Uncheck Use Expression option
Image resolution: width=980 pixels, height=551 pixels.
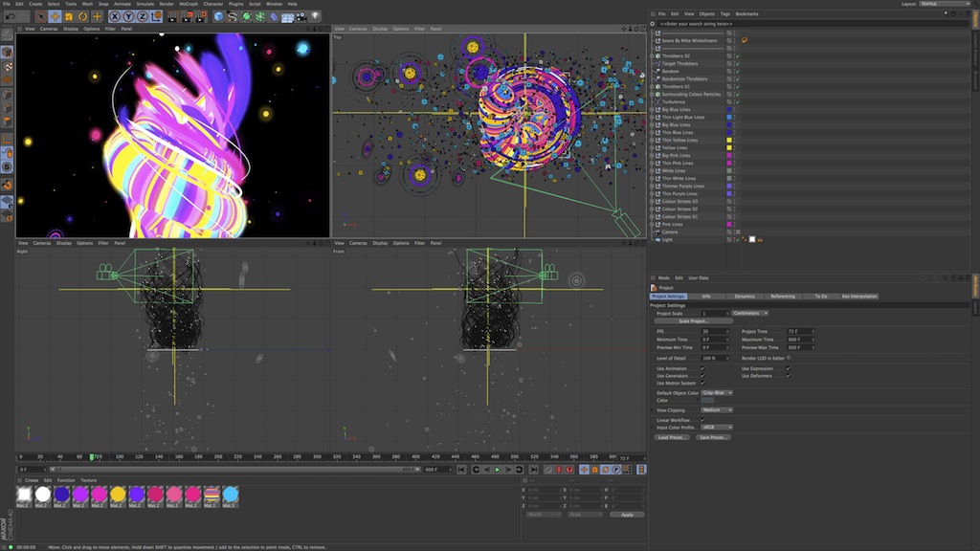pos(788,368)
